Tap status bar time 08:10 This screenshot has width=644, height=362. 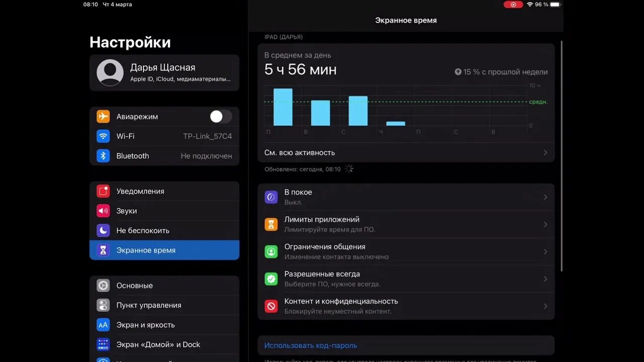tap(91, 5)
